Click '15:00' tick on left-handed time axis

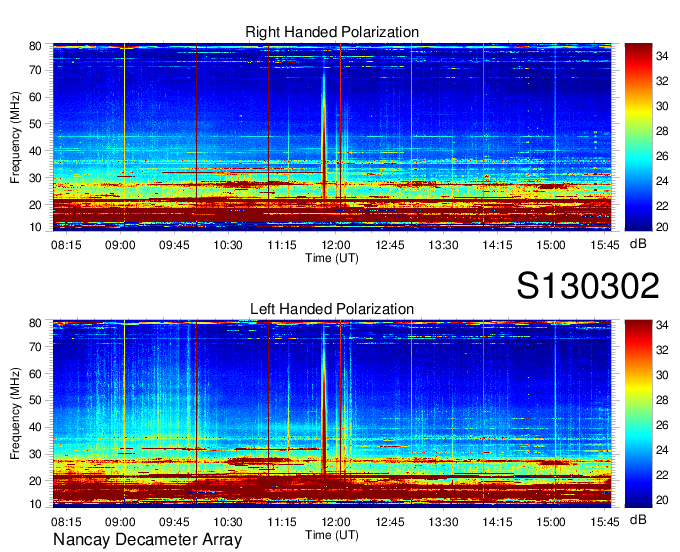click(551, 522)
